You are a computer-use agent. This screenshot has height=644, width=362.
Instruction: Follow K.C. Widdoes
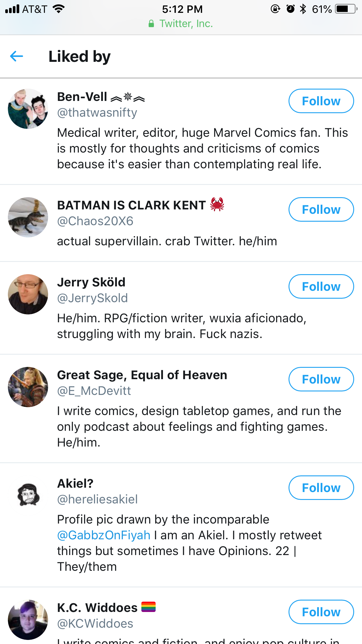[x=321, y=612]
